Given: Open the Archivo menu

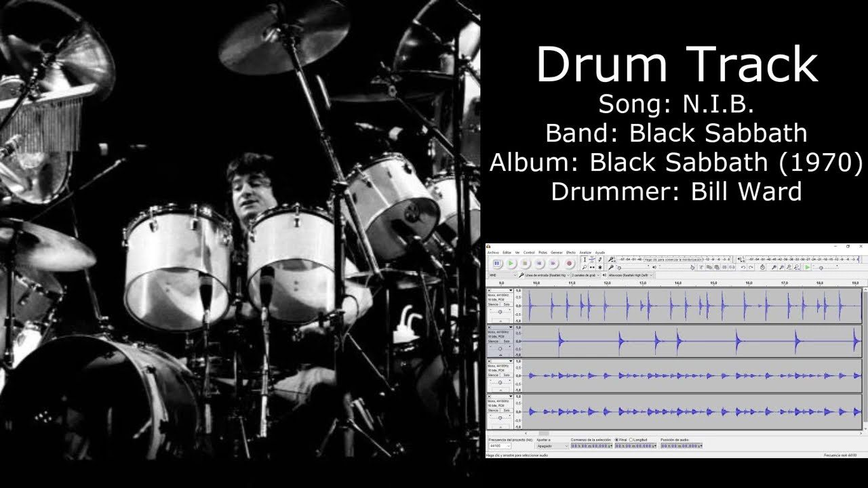Looking at the screenshot, I should [x=493, y=252].
